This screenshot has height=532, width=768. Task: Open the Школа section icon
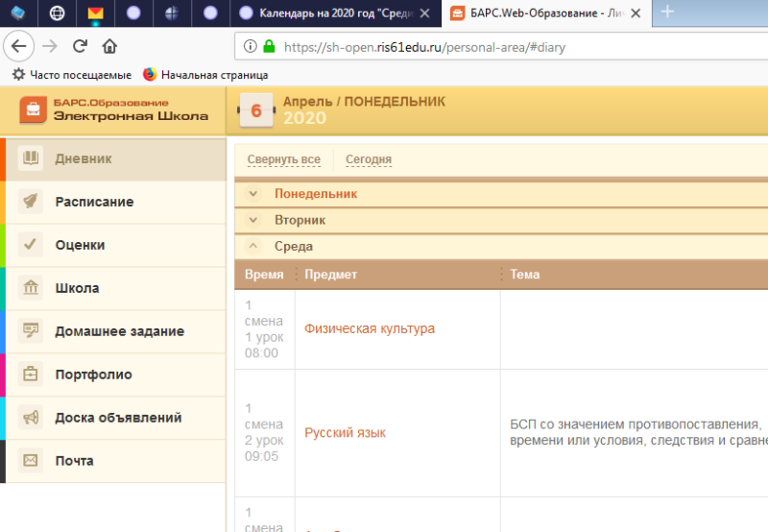click(31, 288)
